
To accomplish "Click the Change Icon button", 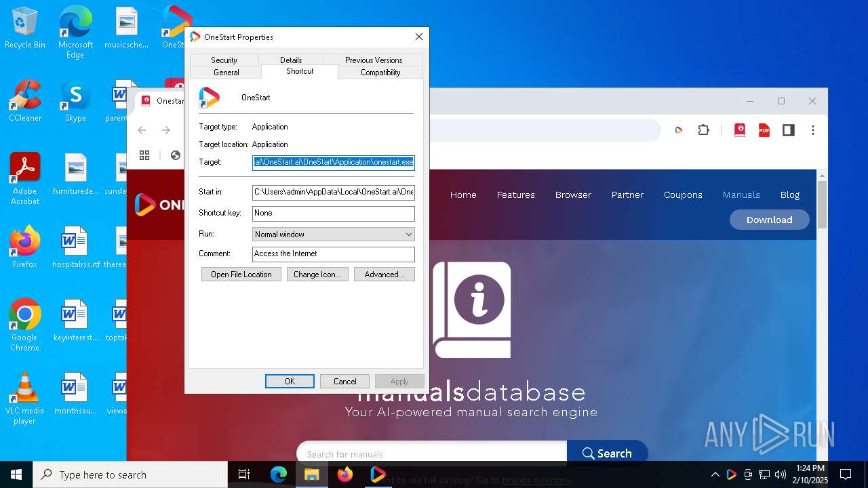I will [x=317, y=274].
